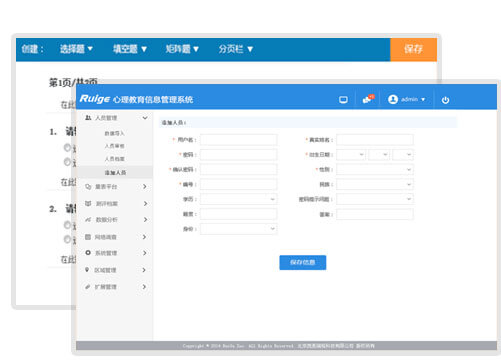The width and height of the screenshot is (501, 364).
Task: Expand the 网络调查 menu arrow
Action: pyautogui.click(x=144, y=237)
